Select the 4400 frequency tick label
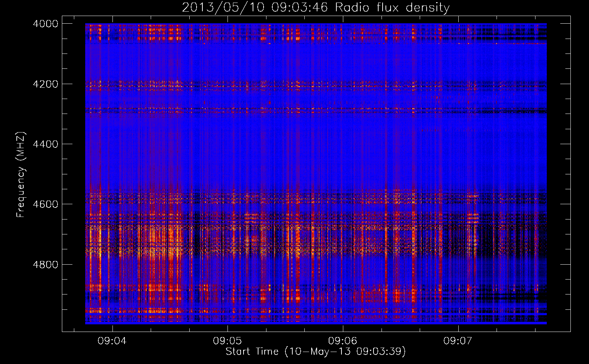 (x=46, y=144)
